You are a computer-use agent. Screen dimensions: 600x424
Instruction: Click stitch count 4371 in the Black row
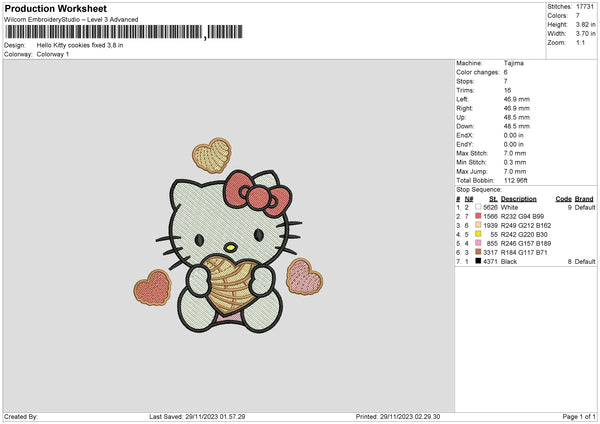click(490, 262)
